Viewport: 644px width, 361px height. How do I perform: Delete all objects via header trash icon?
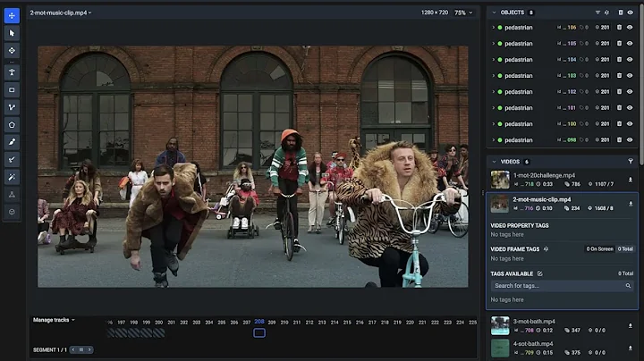click(x=620, y=13)
